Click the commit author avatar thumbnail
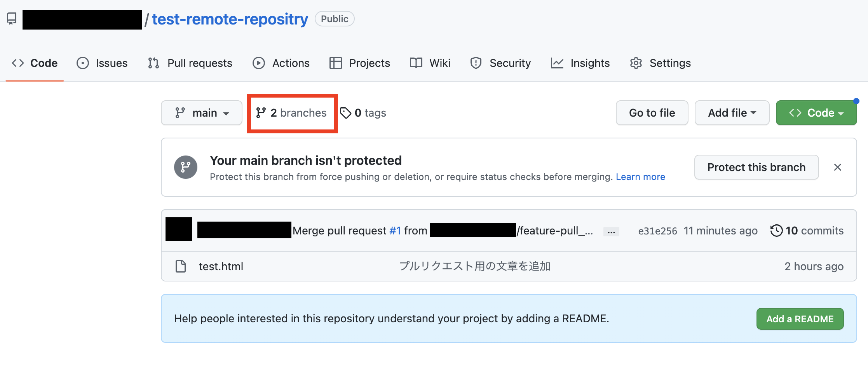 tap(179, 229)
